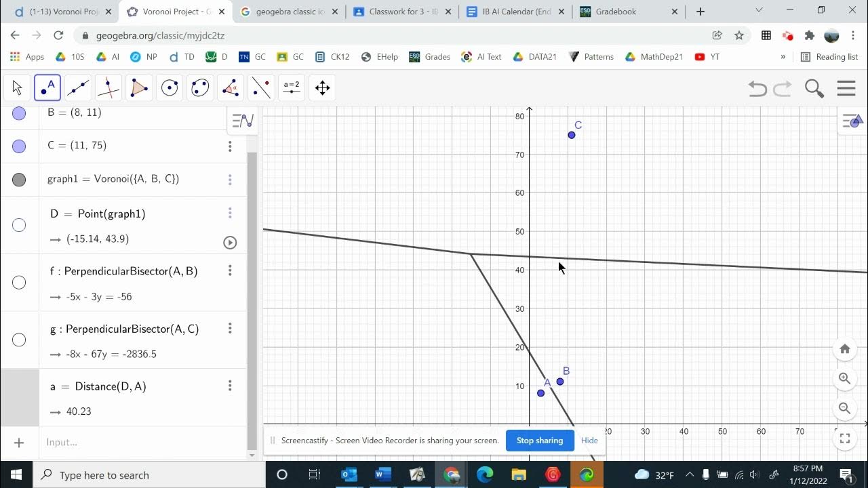868x488 pixels.
Task: Select the Perpendicular Line tool
Action: [108, 88]
